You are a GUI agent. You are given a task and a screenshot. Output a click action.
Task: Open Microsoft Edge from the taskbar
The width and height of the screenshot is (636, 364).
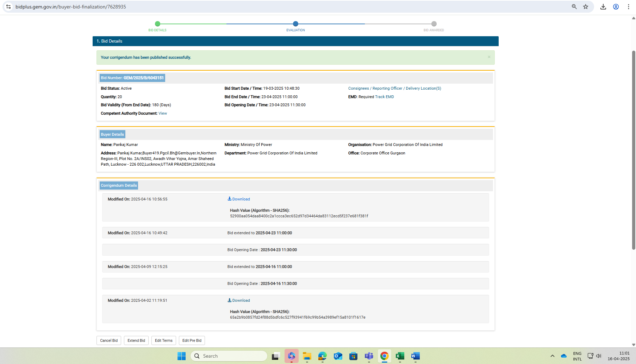pyautogui.click(x=323, y=356)
